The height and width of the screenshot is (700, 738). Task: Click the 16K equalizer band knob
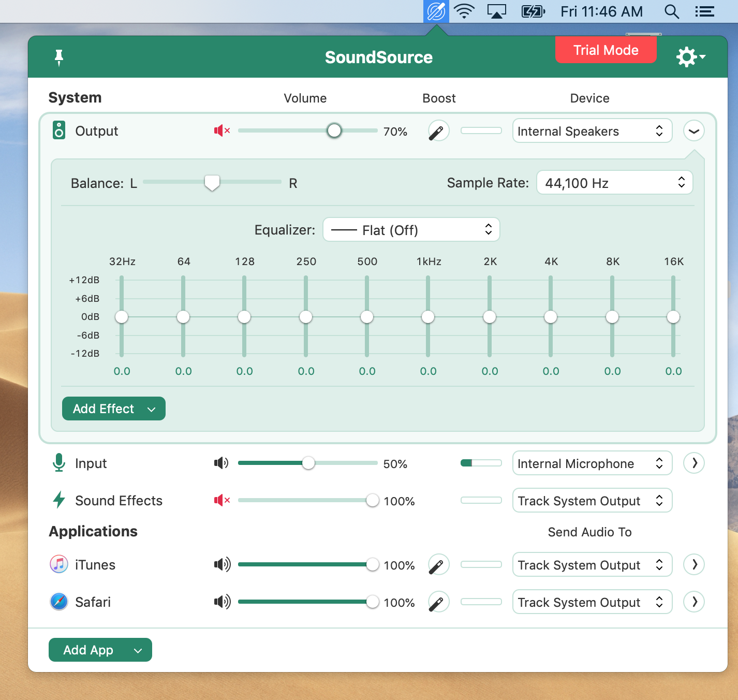pos(673,317)
